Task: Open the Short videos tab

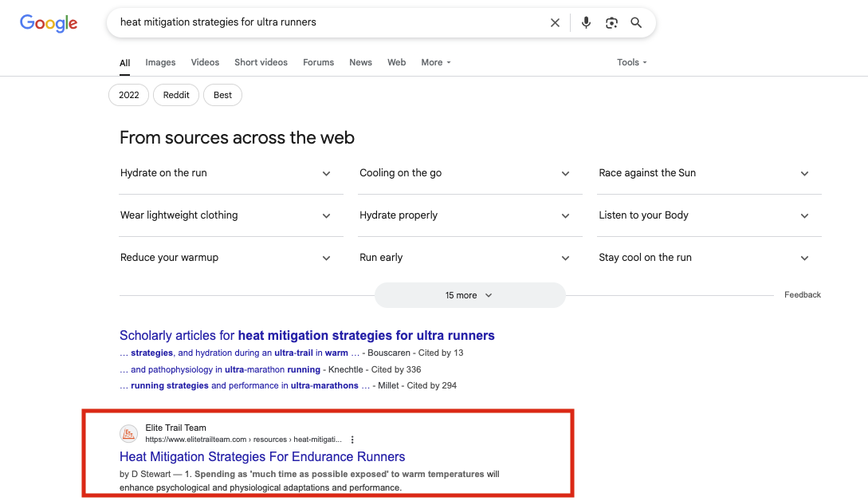Action: 261,62
